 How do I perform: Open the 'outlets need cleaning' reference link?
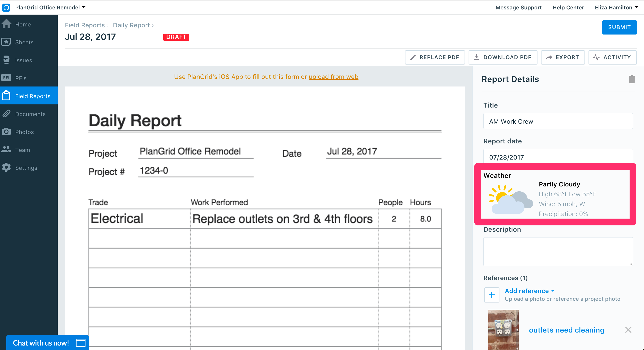pyautogui.click(x=567, y=330)
